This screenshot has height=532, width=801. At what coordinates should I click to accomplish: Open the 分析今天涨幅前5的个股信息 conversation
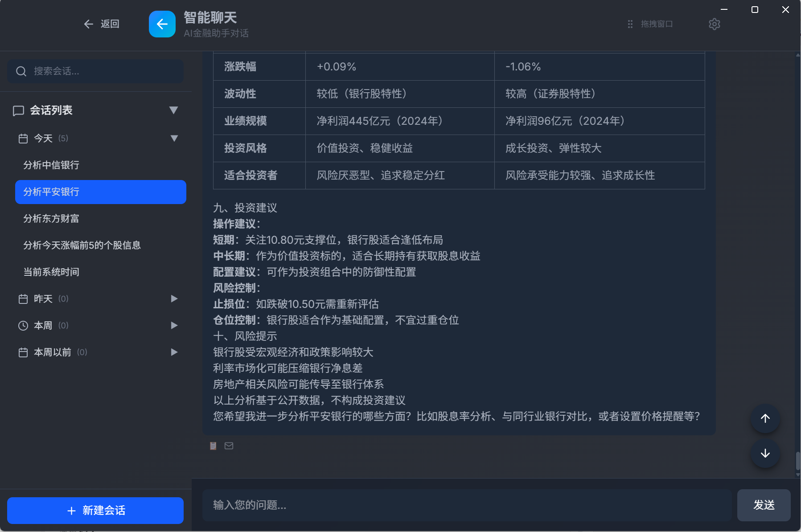pos(82,245)
